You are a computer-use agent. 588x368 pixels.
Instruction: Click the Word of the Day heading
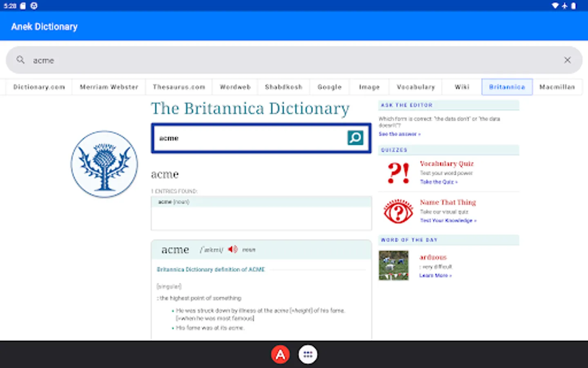409,240
